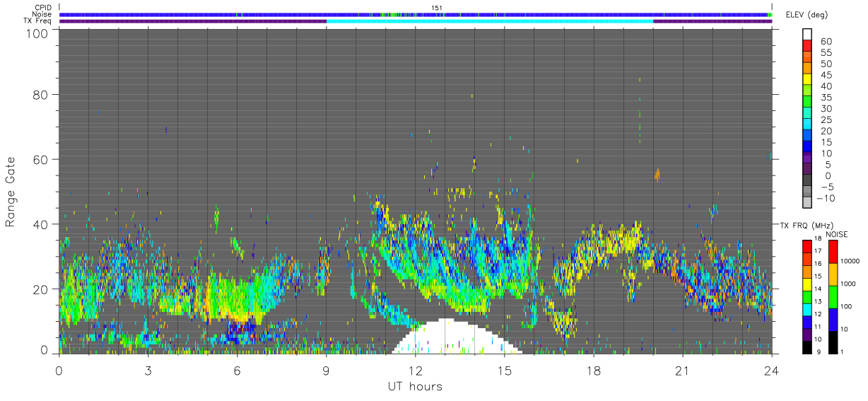Click the 40 tick label on Range Gate axis
Image resolution: width=868 pixels, height=401 pixels.
(x=40, y=225)
